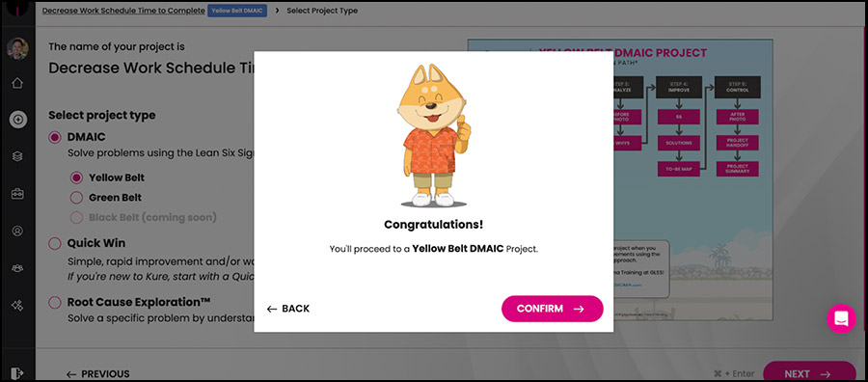Open the team members group icon
This screenshot has height=382, width=868.
(17, 268)
